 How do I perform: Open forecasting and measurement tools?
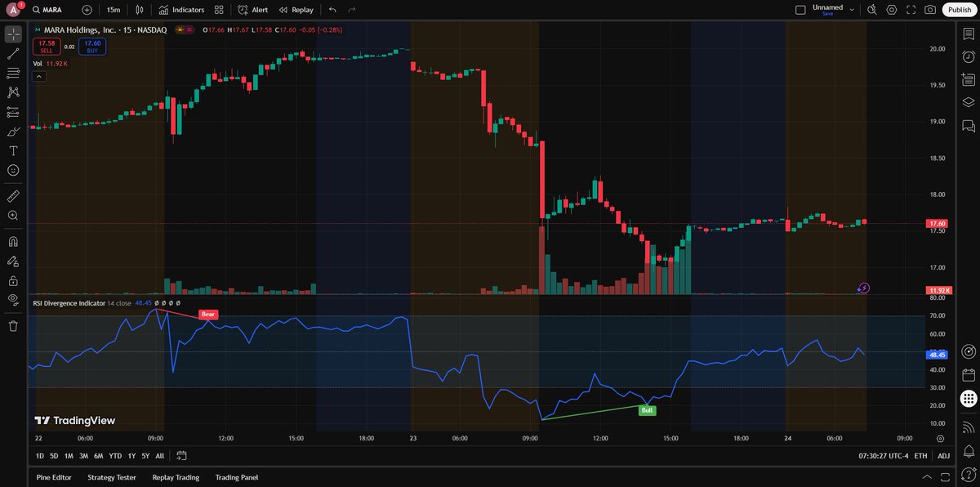(13, 112)
